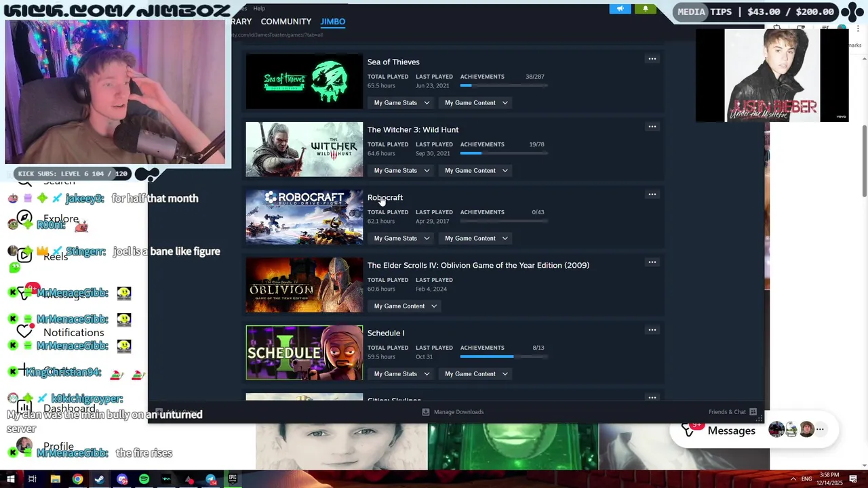The image size is (868, 488).
Task: Open the COMMUNITY tab in Steam
Action: 285,22
